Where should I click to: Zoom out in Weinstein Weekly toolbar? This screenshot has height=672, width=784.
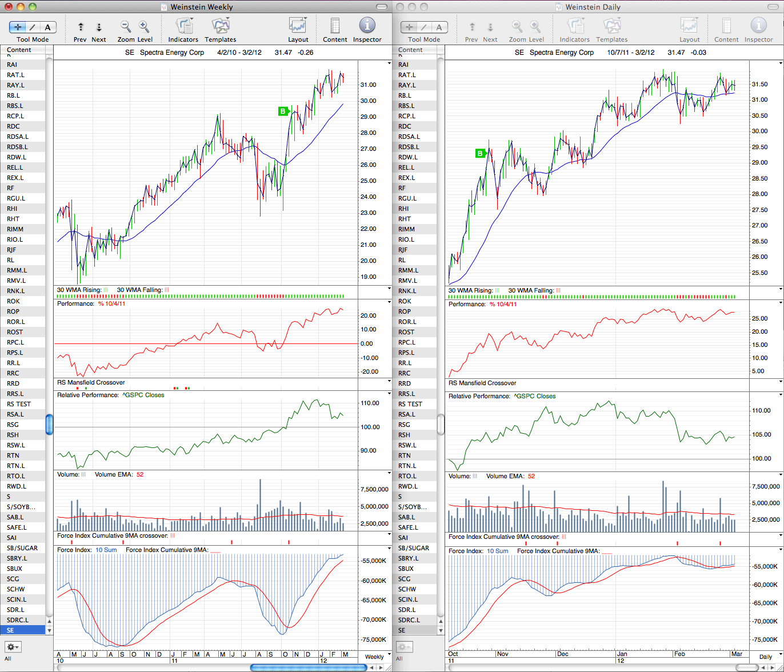point(126,26)
